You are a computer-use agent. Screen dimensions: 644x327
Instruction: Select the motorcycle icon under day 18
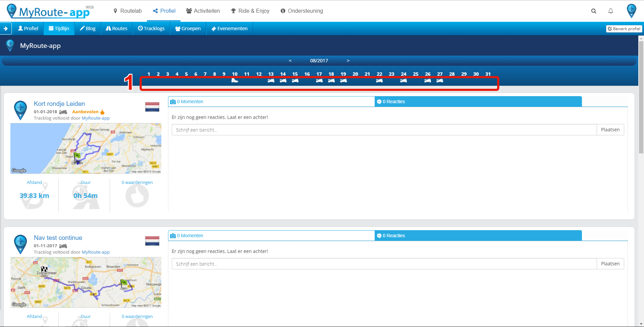(331, 80)
